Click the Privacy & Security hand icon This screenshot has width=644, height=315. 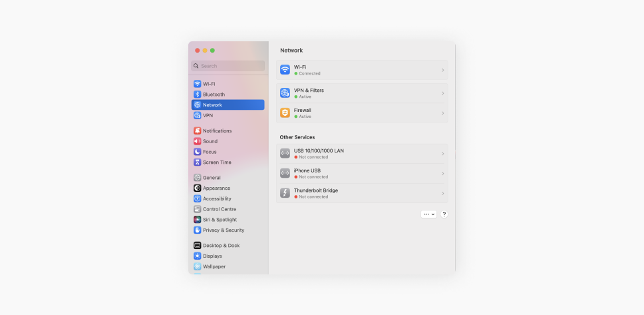[197, 230]
